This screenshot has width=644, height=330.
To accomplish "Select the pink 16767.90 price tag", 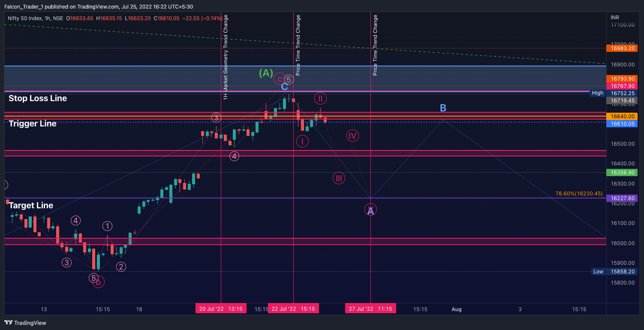I will point(622,86).
